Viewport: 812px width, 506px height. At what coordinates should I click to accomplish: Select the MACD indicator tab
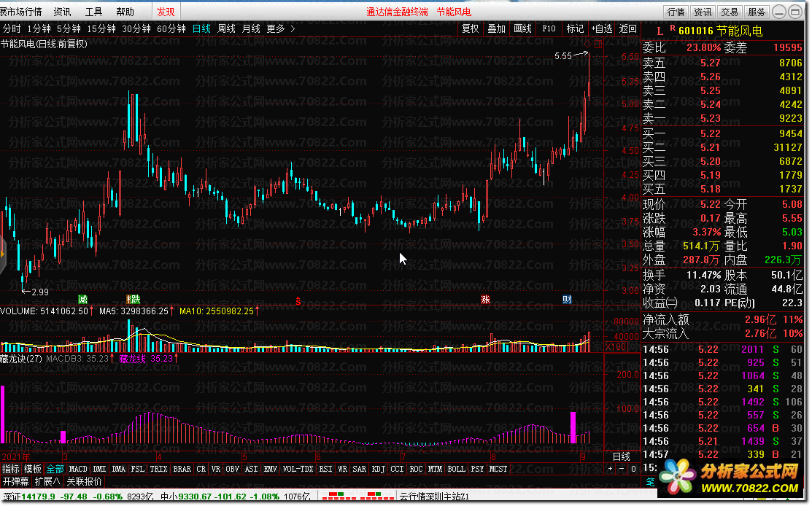click(78, 470)
